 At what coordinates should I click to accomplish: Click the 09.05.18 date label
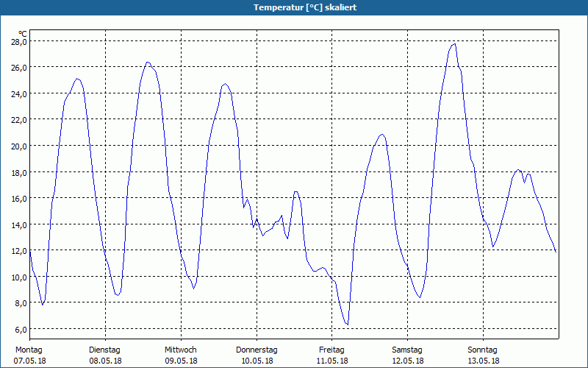pos(181,361)
